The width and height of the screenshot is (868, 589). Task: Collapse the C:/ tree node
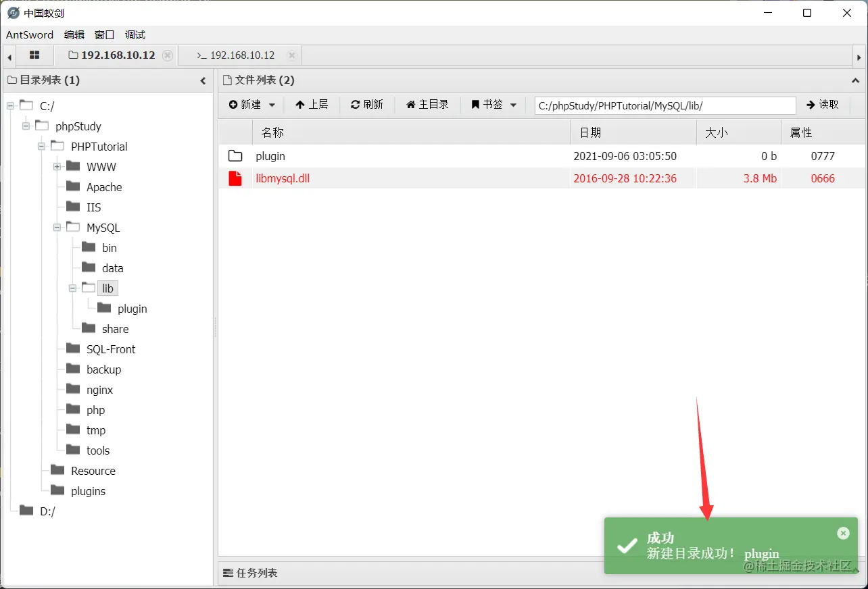(11, 106)
